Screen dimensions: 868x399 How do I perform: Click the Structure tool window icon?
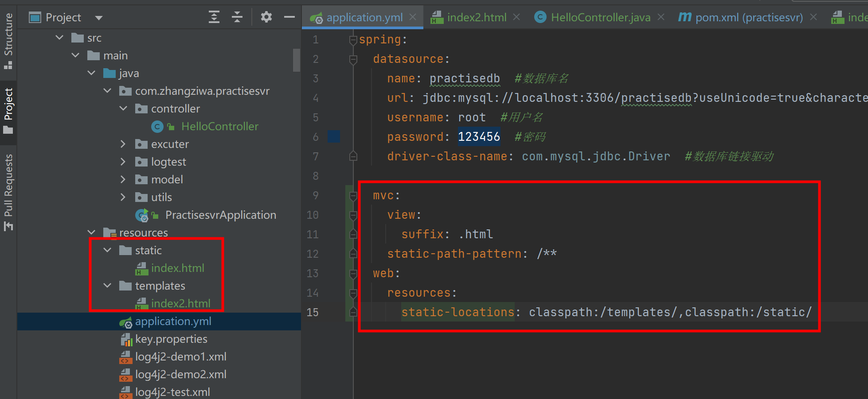[8, 65]
